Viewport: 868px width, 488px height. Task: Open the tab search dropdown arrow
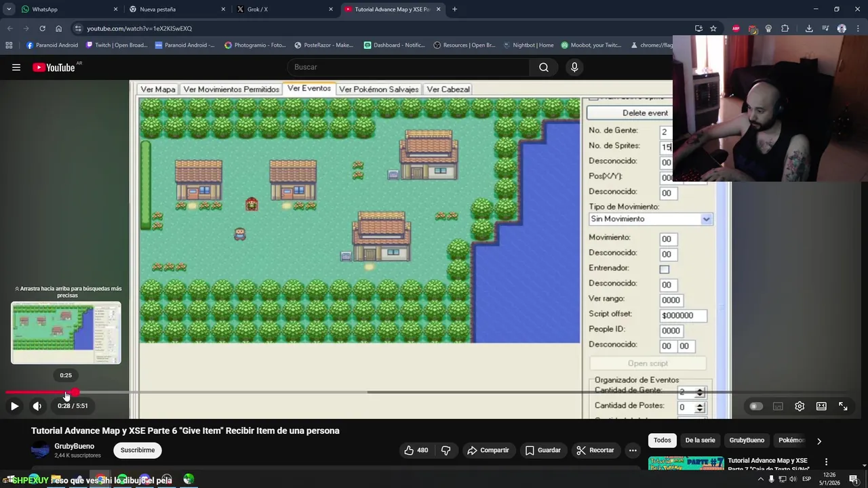9,9
